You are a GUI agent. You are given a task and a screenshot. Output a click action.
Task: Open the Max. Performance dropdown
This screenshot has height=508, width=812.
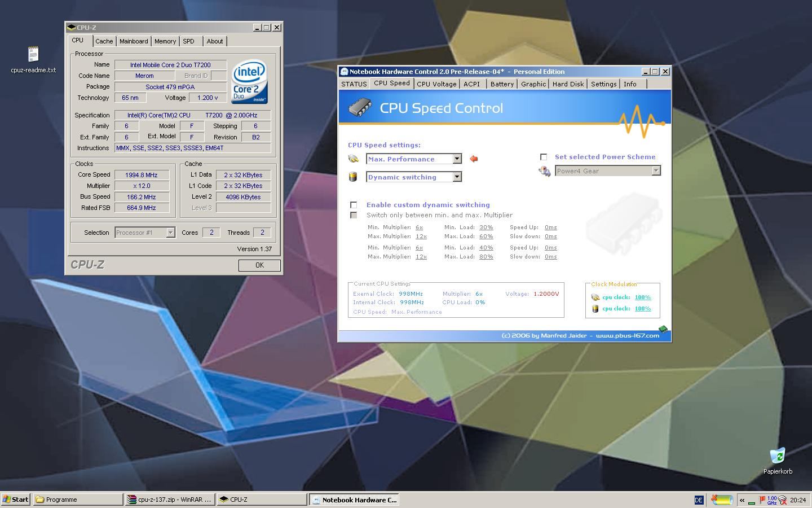(x=457, y=159)
